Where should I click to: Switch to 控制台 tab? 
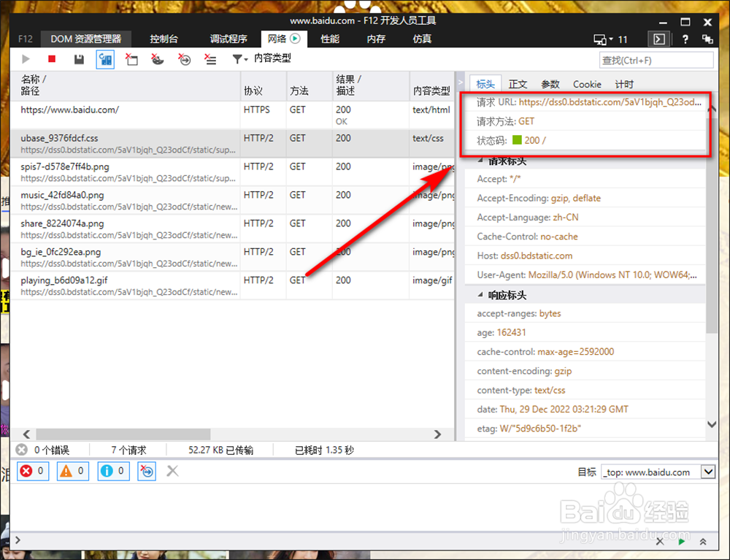click(x=164, y=39)
